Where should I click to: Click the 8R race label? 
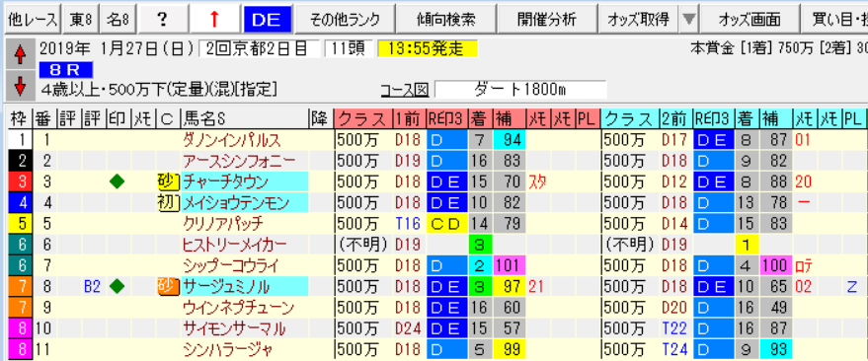pos(66,70)
